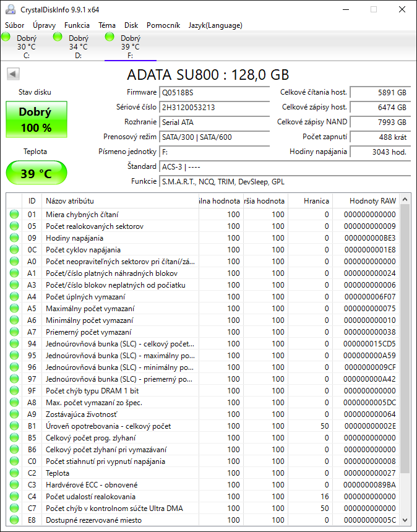
Task: Click RAW value 0000000089BA
Action: coord(369,485)
